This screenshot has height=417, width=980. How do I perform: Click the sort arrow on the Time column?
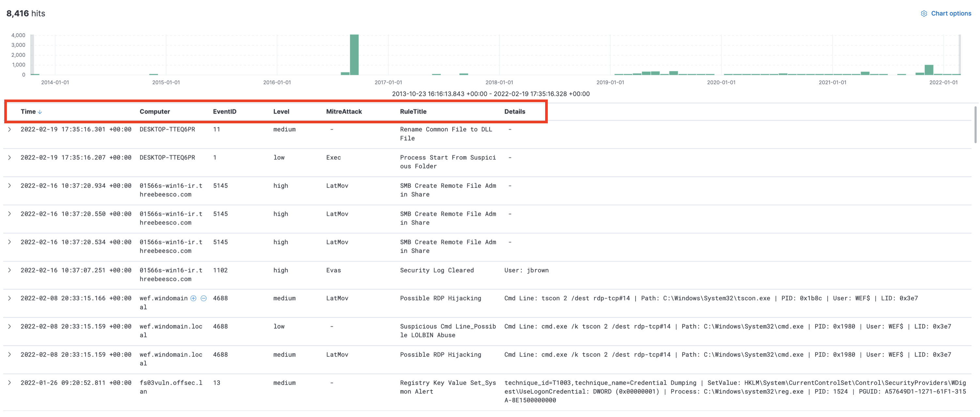coord(39,112)
